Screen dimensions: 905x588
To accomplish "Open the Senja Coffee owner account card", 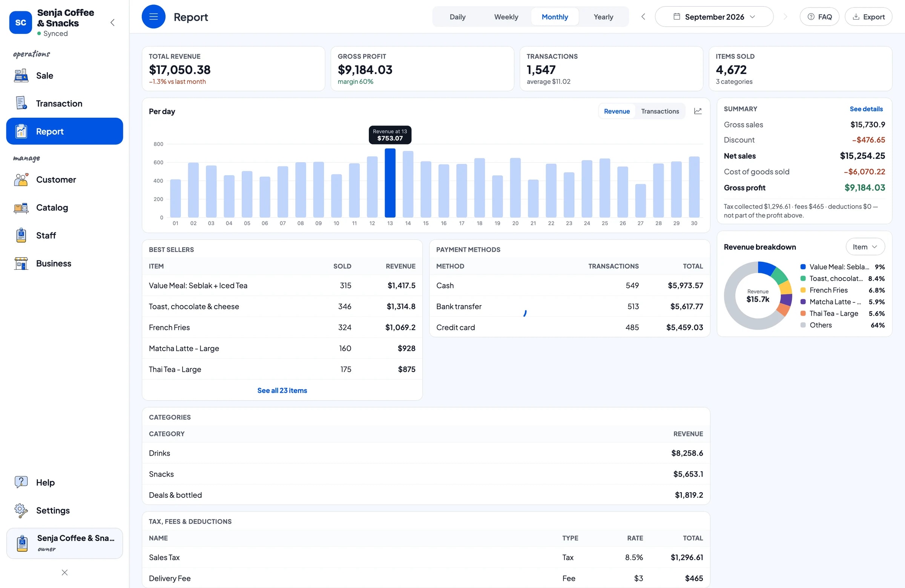I will pos(64,543).
